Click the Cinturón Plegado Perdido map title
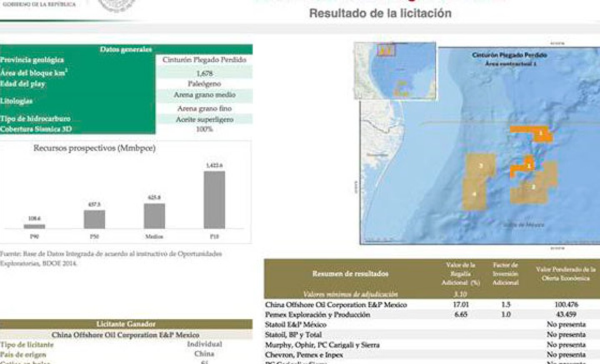Image resolution: width=600 pixels, height=364 pixels. [x=510, y=55]
